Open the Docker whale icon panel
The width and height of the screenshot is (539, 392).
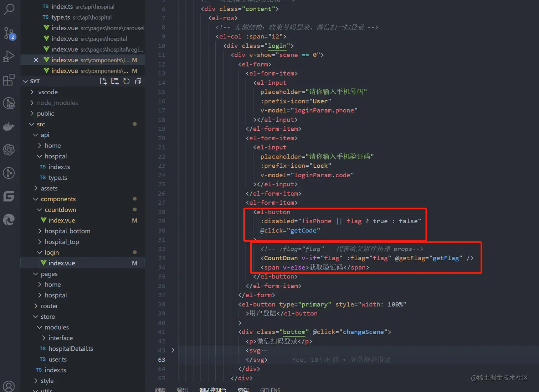[9, 126]
